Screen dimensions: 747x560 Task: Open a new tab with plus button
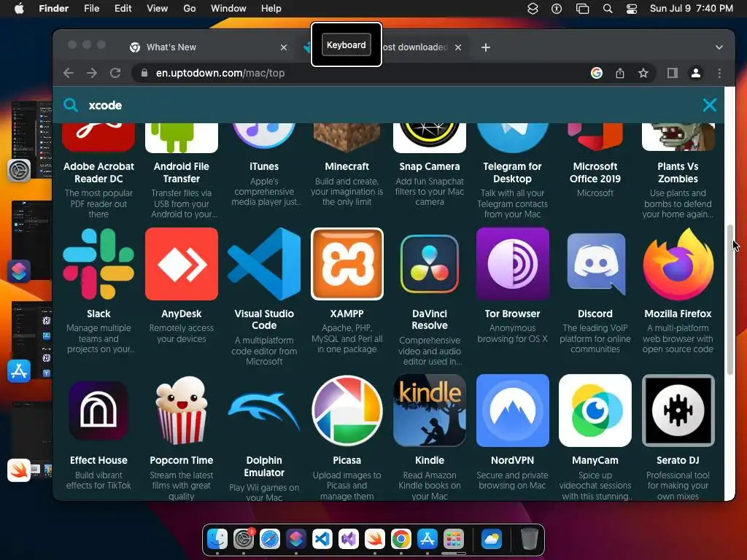point(485,47)
